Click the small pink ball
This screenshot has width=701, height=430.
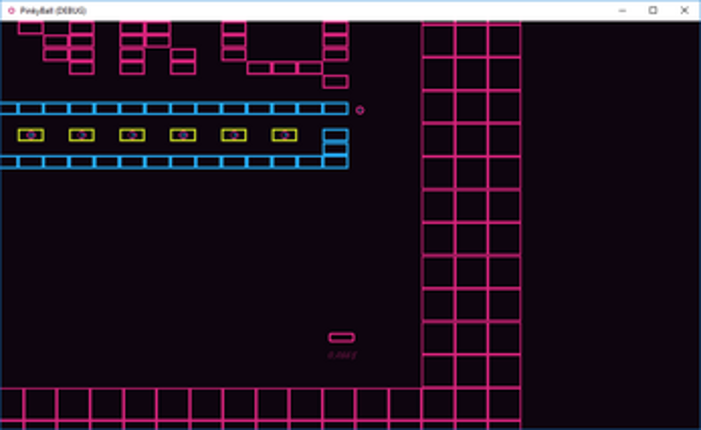click(360, 110)
